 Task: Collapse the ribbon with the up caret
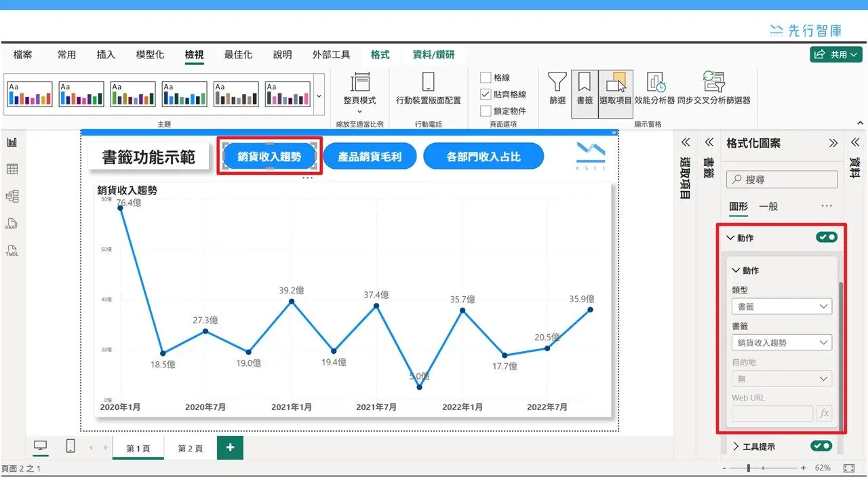(x=861, y=123)
